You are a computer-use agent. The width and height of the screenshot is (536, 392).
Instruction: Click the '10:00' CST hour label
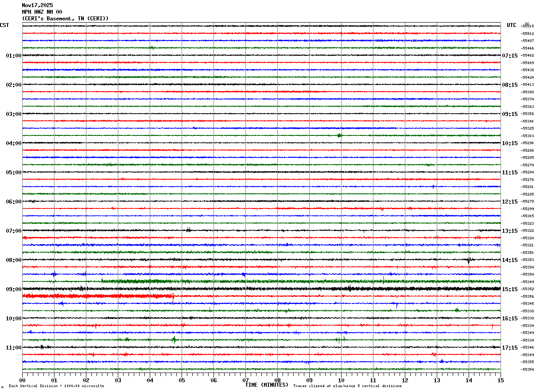(x=14, y=319)
